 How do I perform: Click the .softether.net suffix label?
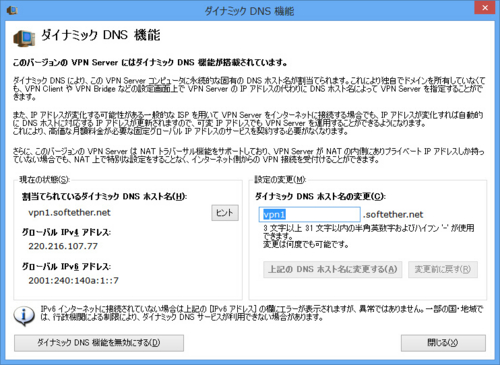click(393, 215)
